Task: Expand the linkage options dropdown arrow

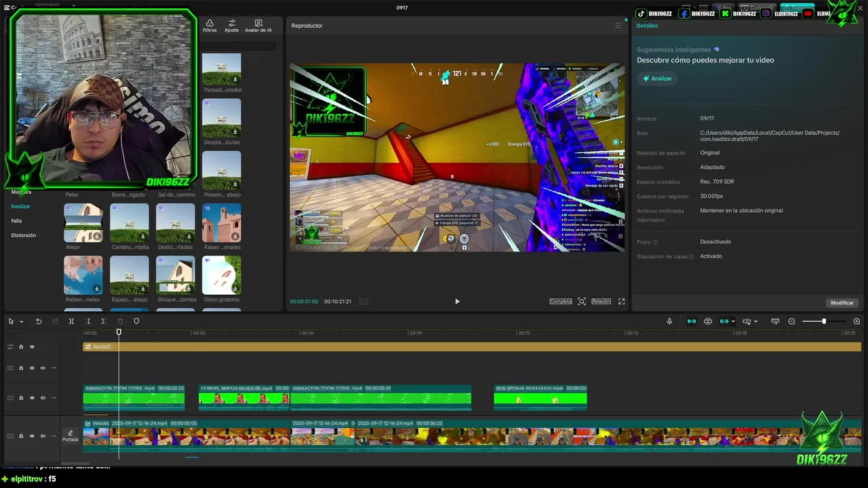Action: coord(733,322)
